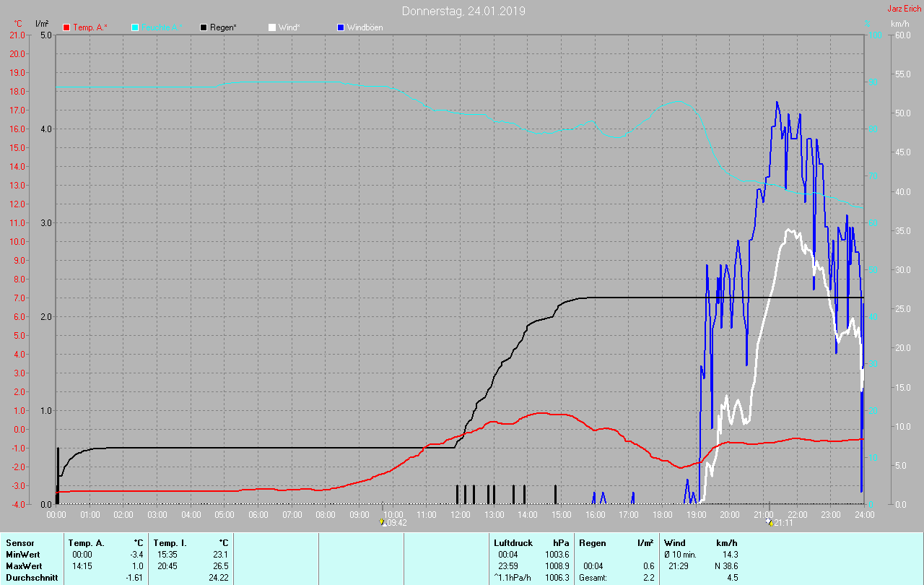Viewport: 924px width, 585px height.
Task: Select the Temp. A. legend label
Action: pyautogui.click(x=90, y=27)
